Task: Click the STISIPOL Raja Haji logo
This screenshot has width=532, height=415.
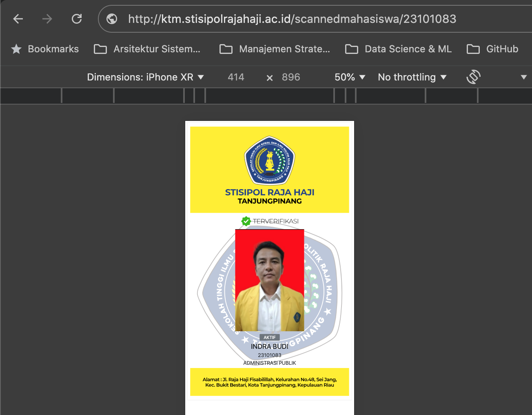Action: pyautogui.click(x=270, y=161)
